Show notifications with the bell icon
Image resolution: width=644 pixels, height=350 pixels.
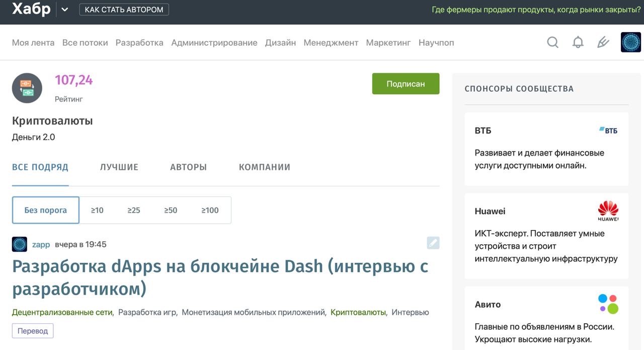pos(578,43)
